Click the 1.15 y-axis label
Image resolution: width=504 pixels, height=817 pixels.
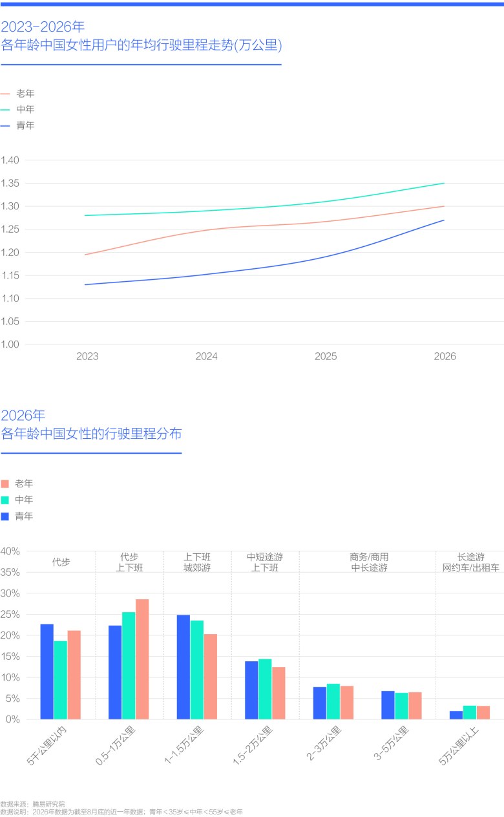click(10, 275)
